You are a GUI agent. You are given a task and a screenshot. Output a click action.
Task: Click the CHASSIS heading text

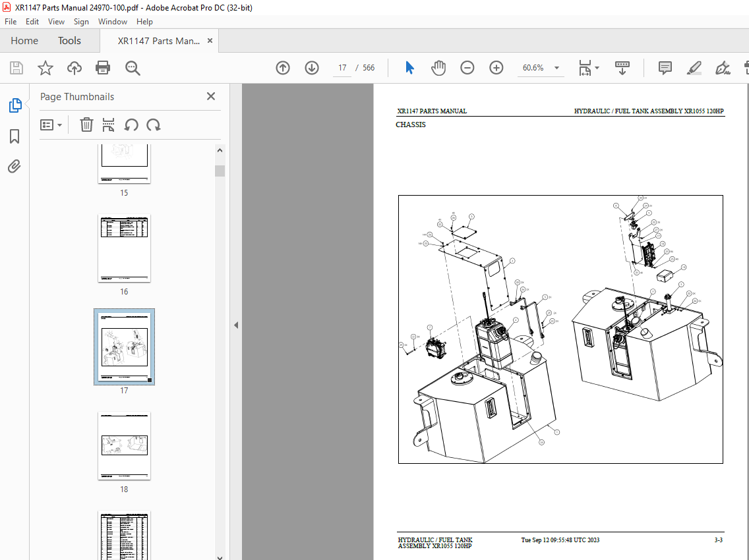[410, 125]
